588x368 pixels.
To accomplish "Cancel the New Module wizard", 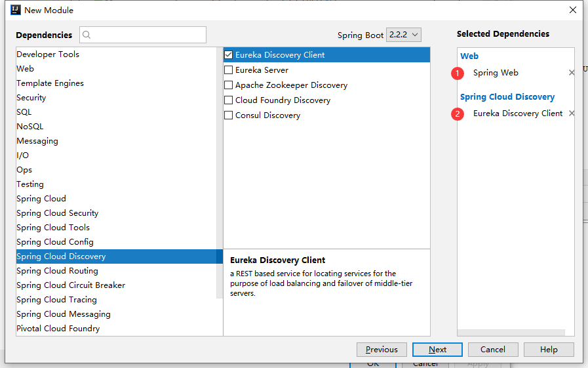I will pyautogui.click(x=493, y=349).
